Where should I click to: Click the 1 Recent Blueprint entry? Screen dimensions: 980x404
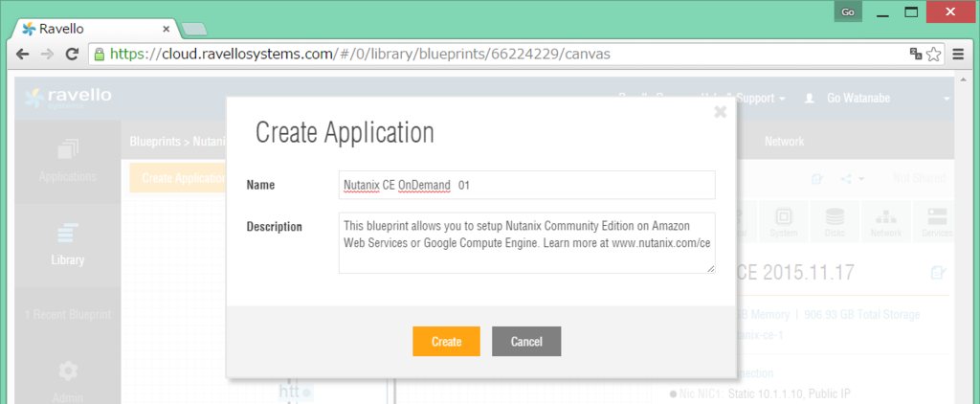click(x=68, y=315)
